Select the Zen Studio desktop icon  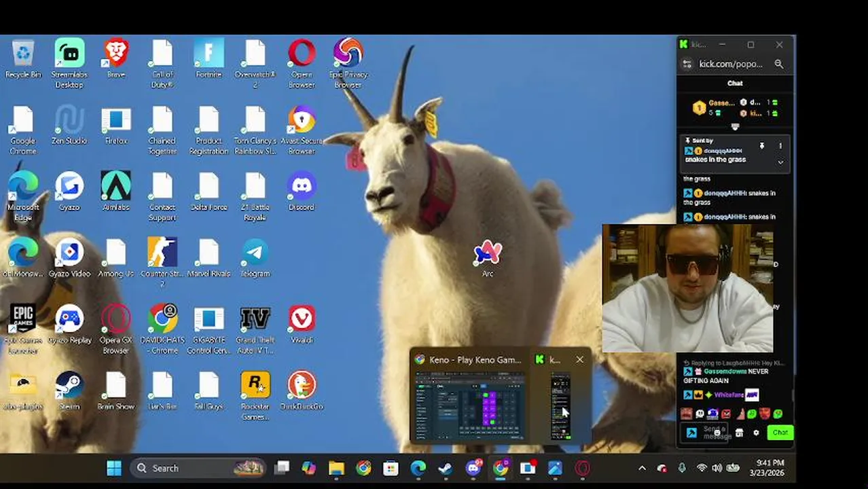tap(69, 126)
